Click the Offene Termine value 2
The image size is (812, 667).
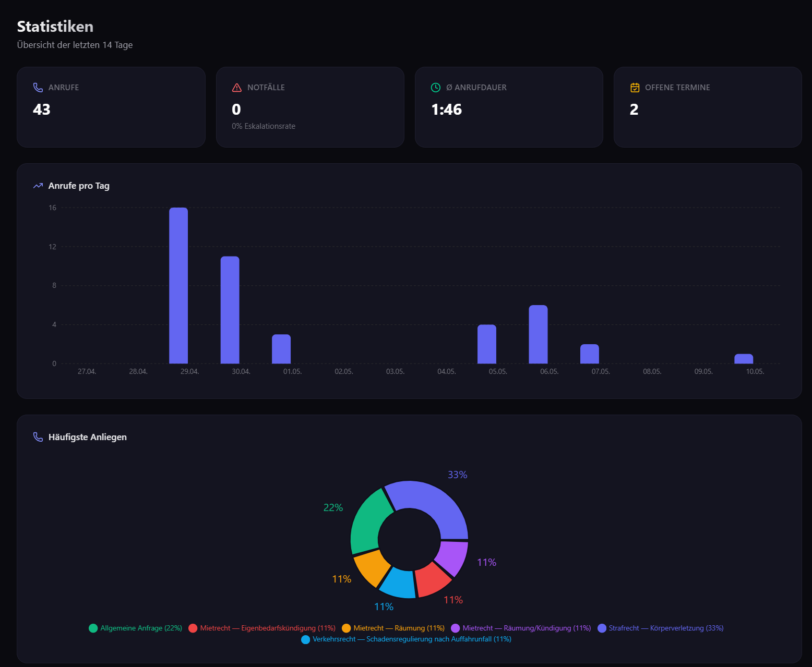click(634, 110)
